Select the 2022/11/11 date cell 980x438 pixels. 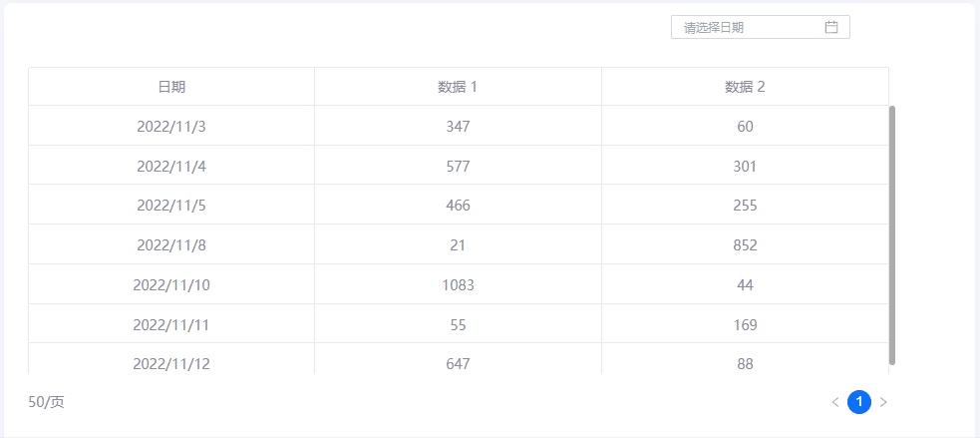[x=171, y=325]
